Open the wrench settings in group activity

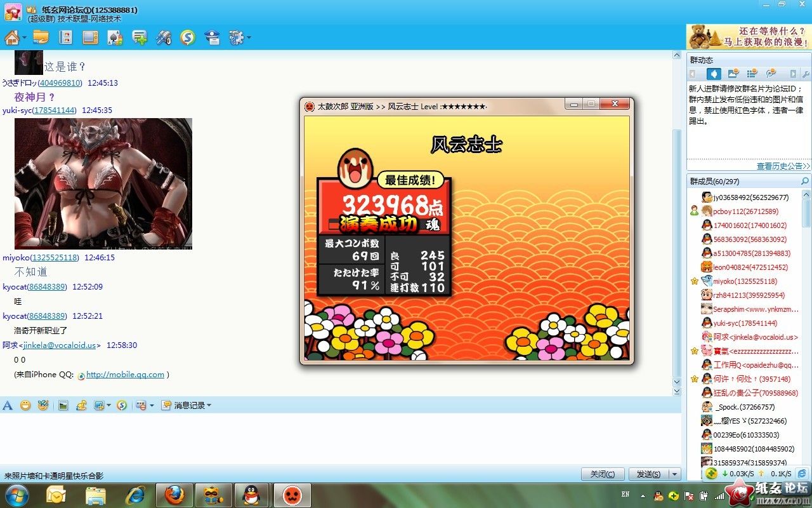pos(806,74)
